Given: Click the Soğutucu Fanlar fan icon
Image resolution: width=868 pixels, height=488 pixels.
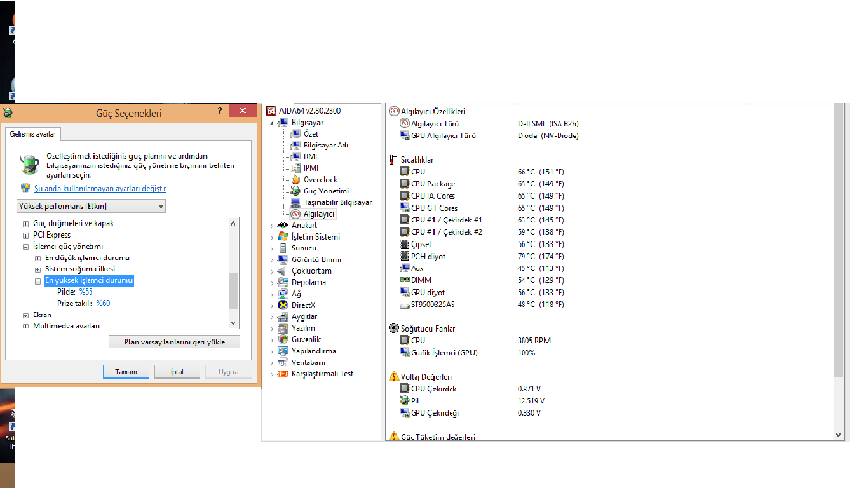Looking at the screenshot, I should [393, 329].
